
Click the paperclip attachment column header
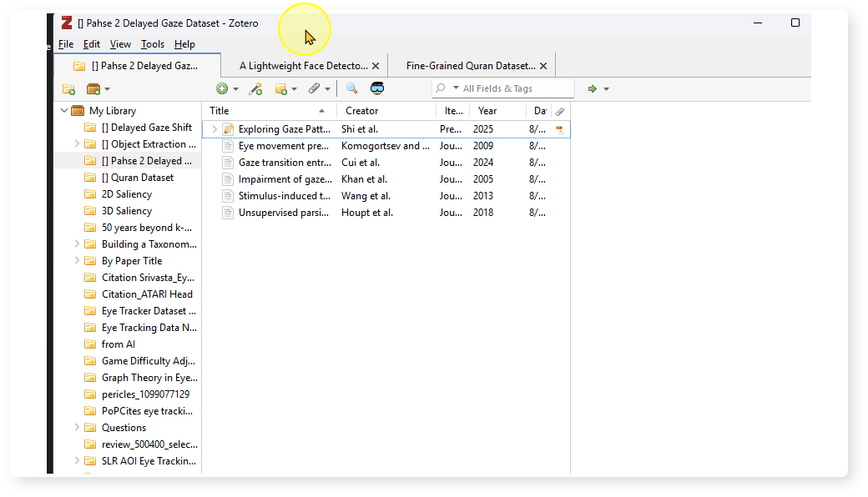pyautogui.click(x=560, y=111)
